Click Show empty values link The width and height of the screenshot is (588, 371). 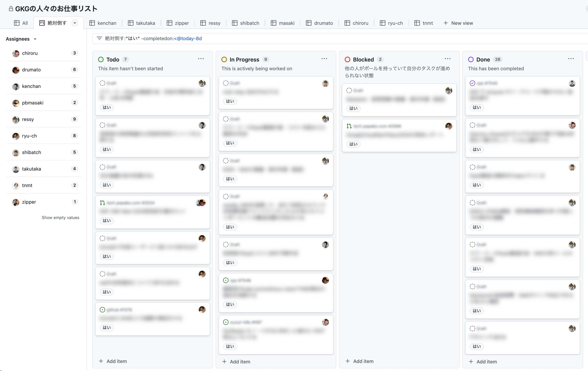pos(60,217)
